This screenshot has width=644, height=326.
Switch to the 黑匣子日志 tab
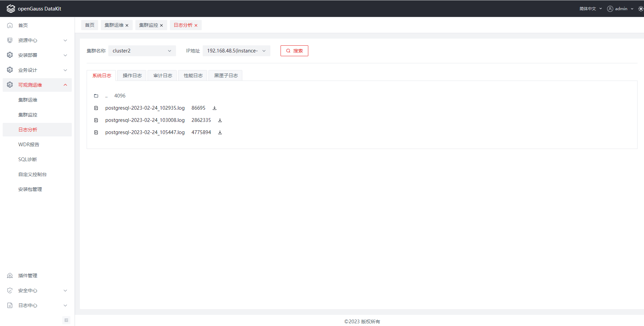coord(226,75)
